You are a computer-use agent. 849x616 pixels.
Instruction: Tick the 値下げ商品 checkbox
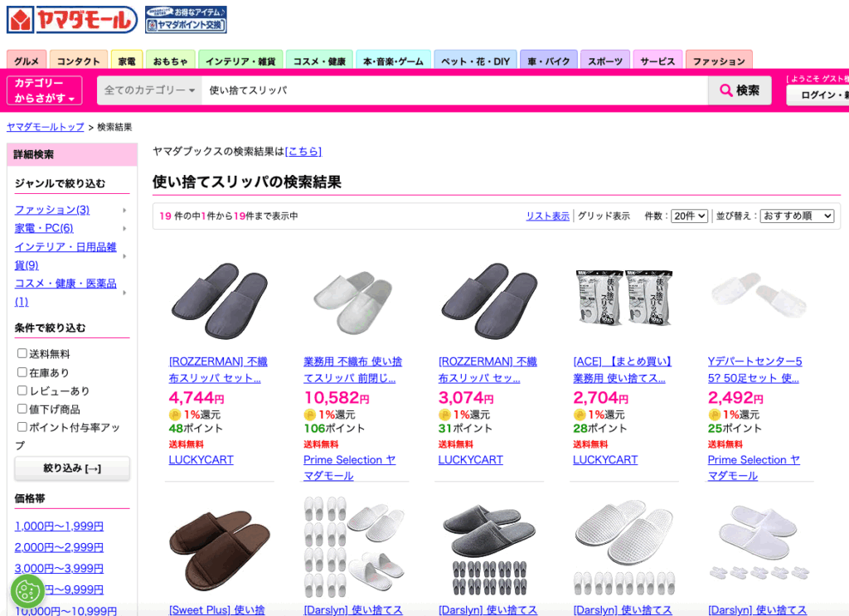pyautogui.click(x=22, y=409)
